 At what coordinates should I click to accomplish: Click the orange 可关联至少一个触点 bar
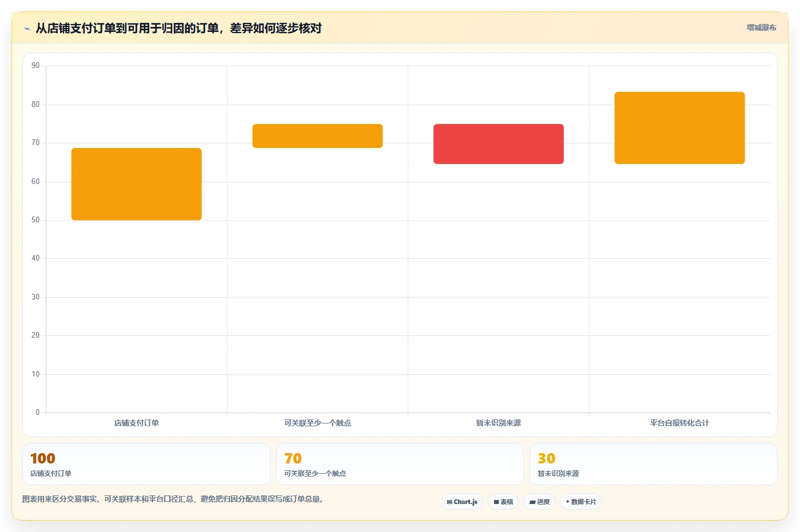tap(317, 136)
